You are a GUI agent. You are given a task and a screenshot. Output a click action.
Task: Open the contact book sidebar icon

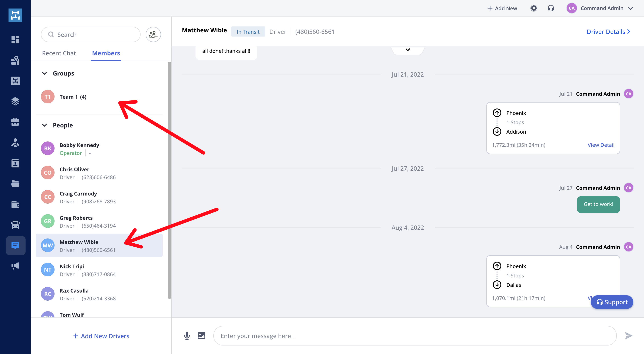click(x=15, y=163)
